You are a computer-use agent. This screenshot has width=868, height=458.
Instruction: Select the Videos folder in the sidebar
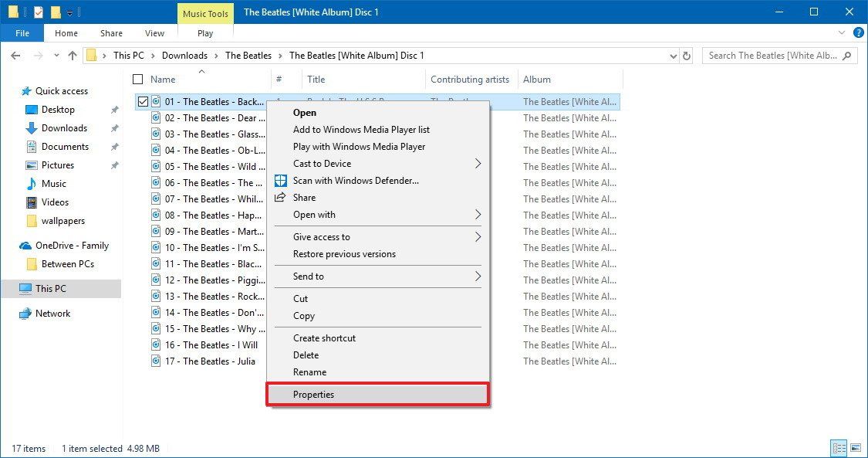point(55,202)
